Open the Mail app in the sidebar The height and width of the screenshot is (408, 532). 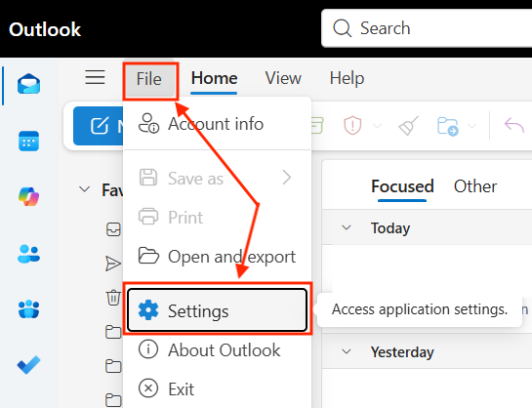click(29, 83)
